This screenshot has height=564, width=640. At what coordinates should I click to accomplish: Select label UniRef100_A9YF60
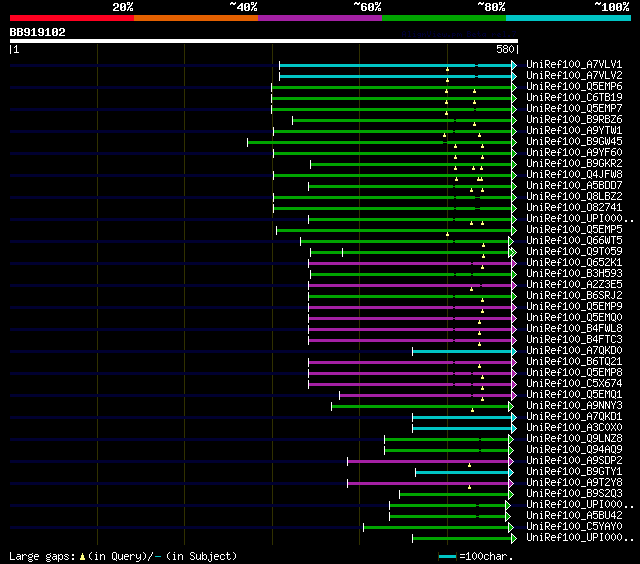coord(574,153)
